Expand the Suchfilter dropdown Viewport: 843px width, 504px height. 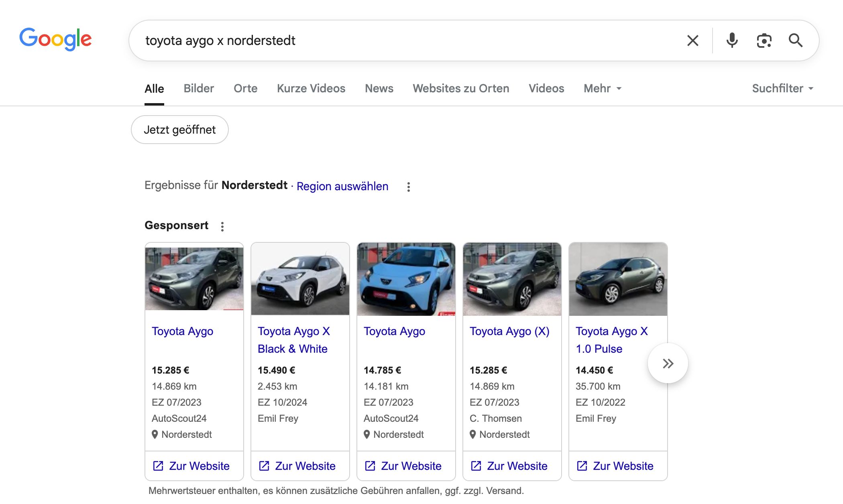782,88
